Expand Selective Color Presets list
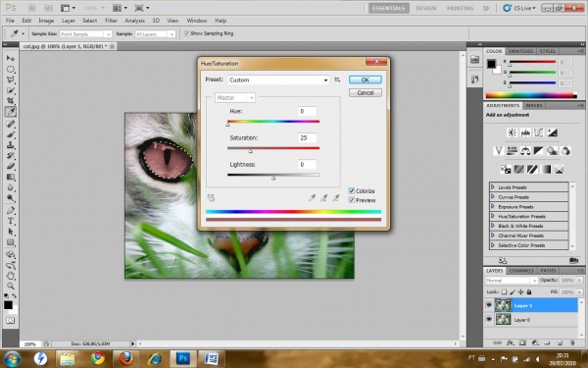Image resolution: width=588 pixels, height=368 pixels. pos(493,244)
